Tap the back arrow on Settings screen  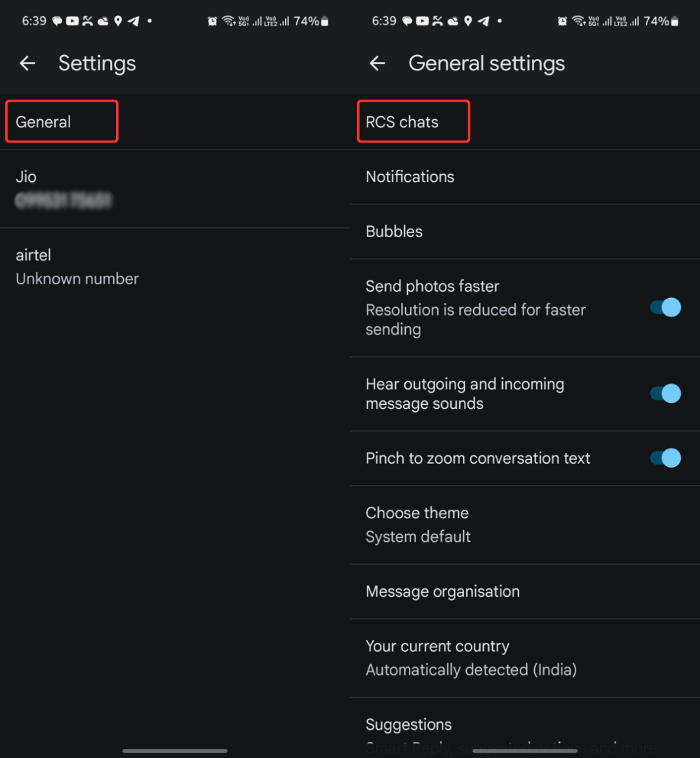click(27, 63)
